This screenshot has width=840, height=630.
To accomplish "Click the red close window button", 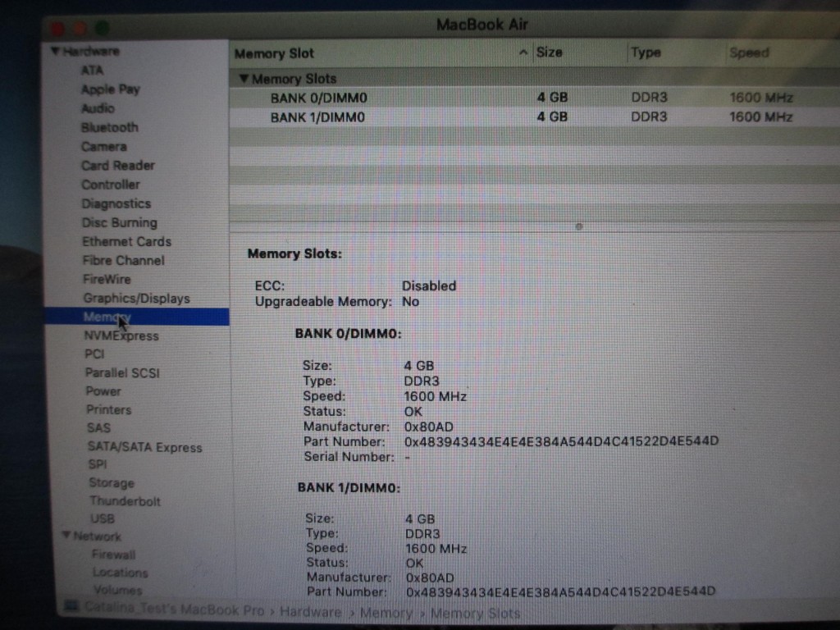I will 57,28.
